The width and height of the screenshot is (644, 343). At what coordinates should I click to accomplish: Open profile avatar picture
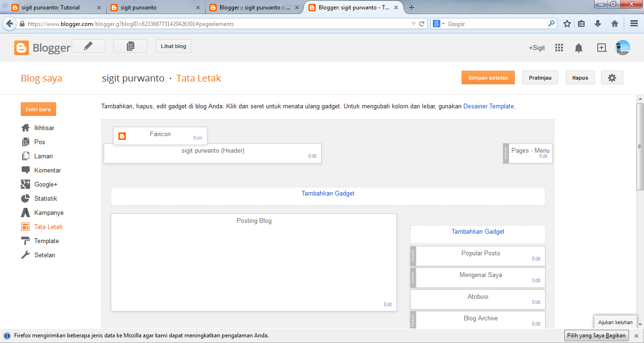coord(623,48)
